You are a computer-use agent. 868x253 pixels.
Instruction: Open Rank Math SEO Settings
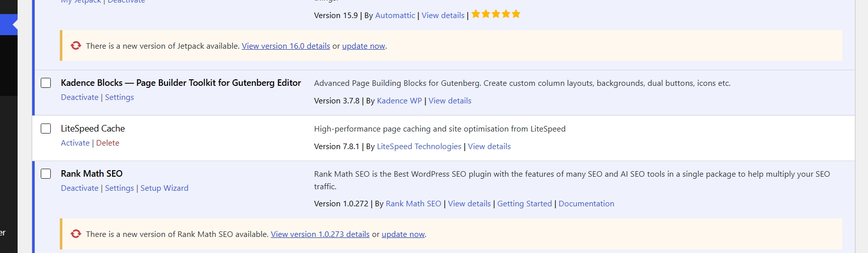[119, 188]
